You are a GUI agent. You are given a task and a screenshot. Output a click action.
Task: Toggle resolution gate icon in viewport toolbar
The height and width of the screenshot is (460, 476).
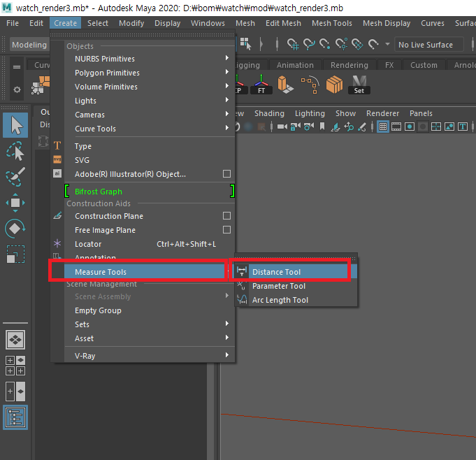point(410,127)
